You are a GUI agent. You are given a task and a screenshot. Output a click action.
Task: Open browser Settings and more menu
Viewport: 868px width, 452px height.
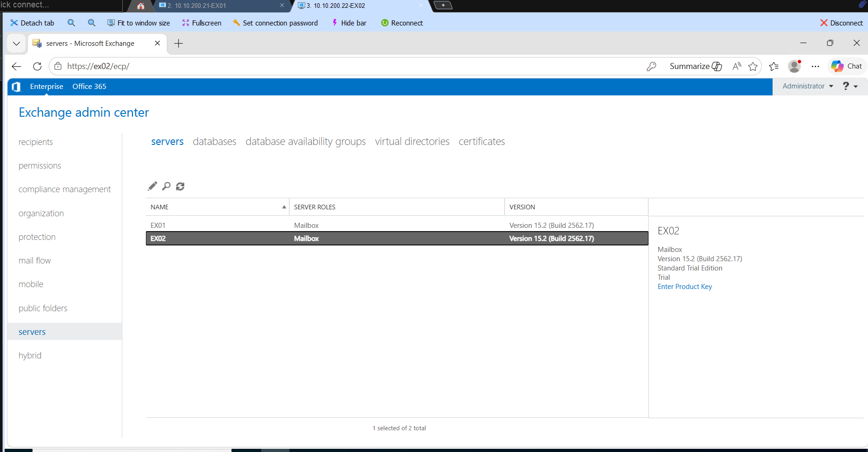(815, 66)
